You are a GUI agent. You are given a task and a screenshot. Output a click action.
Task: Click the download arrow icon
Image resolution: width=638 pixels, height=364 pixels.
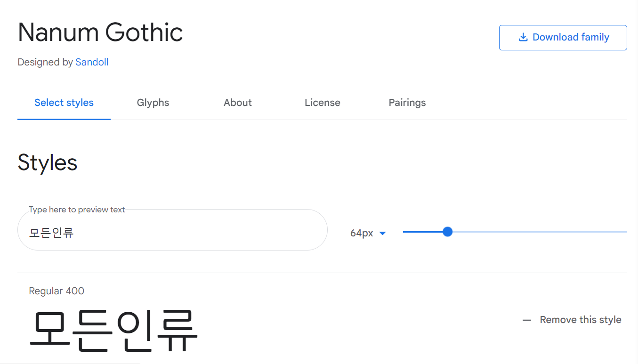point(523,37)
